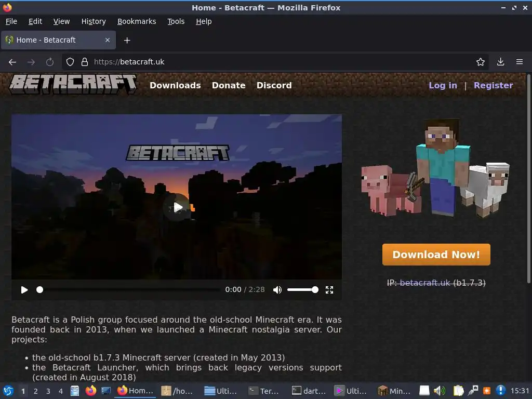The width and height of the screenshot is (532, 399).
Task: Open the Firefox downloads panel
Action: [x=500, y=62]
